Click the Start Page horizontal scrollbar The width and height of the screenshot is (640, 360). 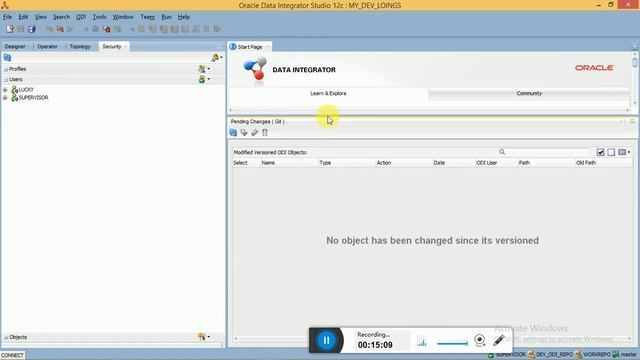(x=429, y=110)
